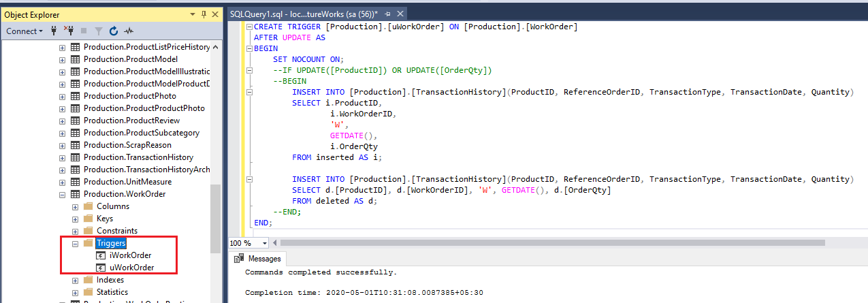Expand Production.ScrapReason table node
The height and width of the screenshot is (303, 868).
(62, 145)
